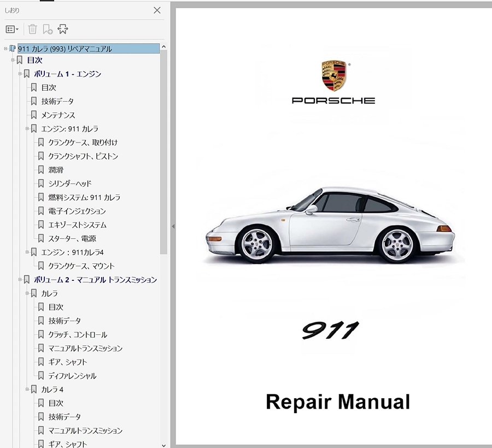
Task: Click the bookmark panel scroll down arrow
Action: tap(164, 444)
